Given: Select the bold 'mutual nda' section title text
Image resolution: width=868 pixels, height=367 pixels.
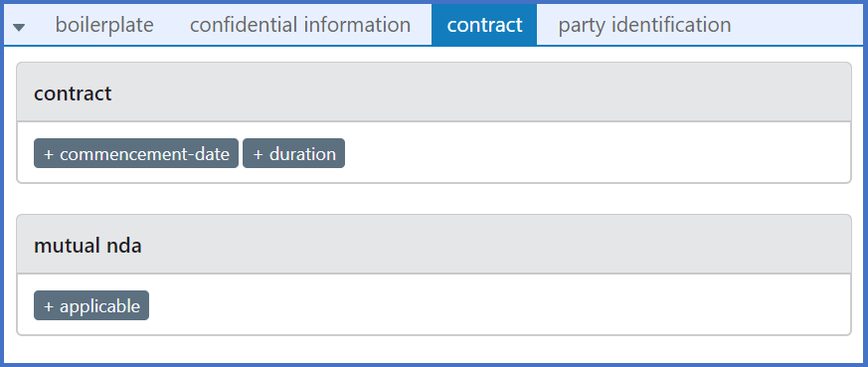Looking at the screenshot, I should 87,246.
